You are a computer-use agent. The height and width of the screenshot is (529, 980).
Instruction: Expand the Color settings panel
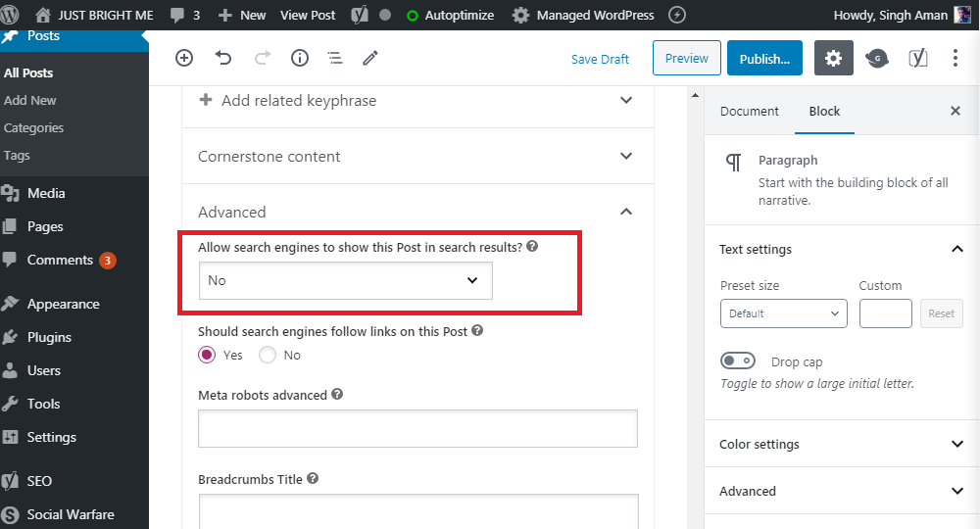(x=841, y=444)
